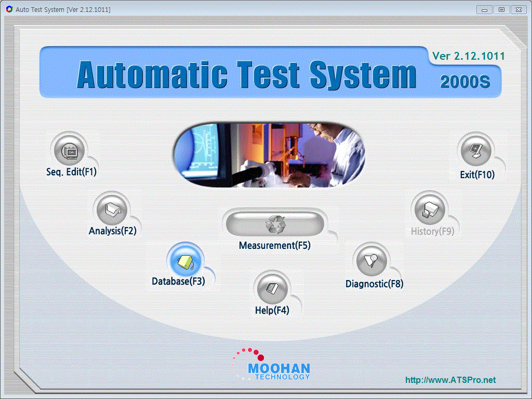This screenshot has height=399, width=532.
Task: Click the Diagnostic(F8) label
Action: (375, 284)
